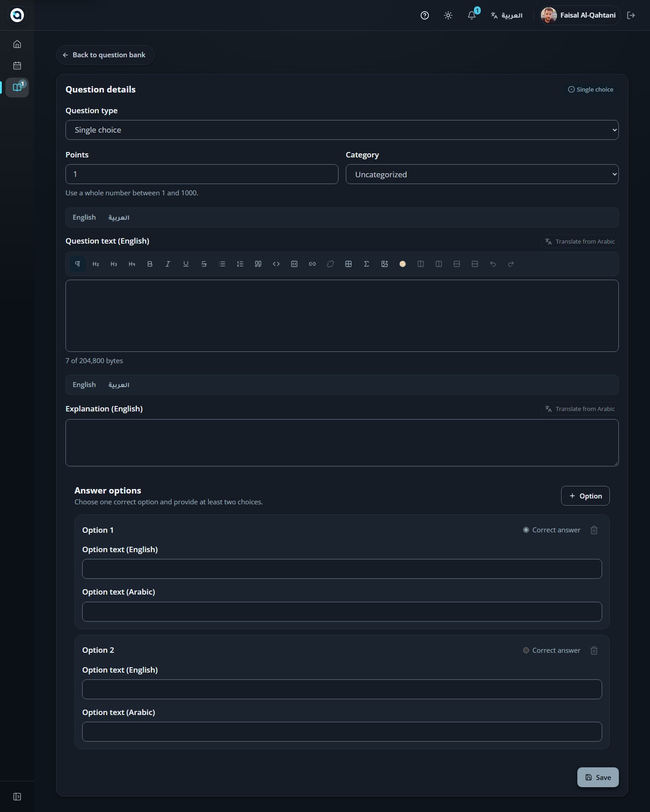Select العربية tab above Explanation
The width and height of the screenshot is (650, 812).
[119, 385]
